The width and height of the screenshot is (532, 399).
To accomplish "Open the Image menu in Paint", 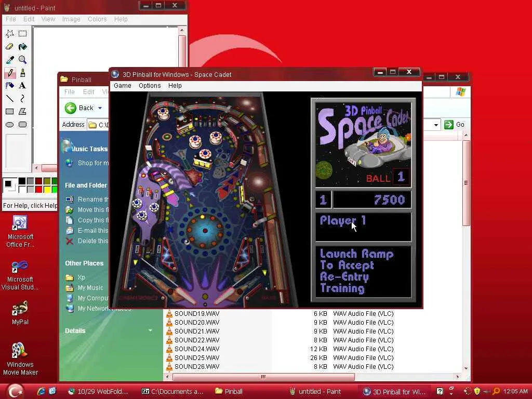I will click(x=71, y=19).
